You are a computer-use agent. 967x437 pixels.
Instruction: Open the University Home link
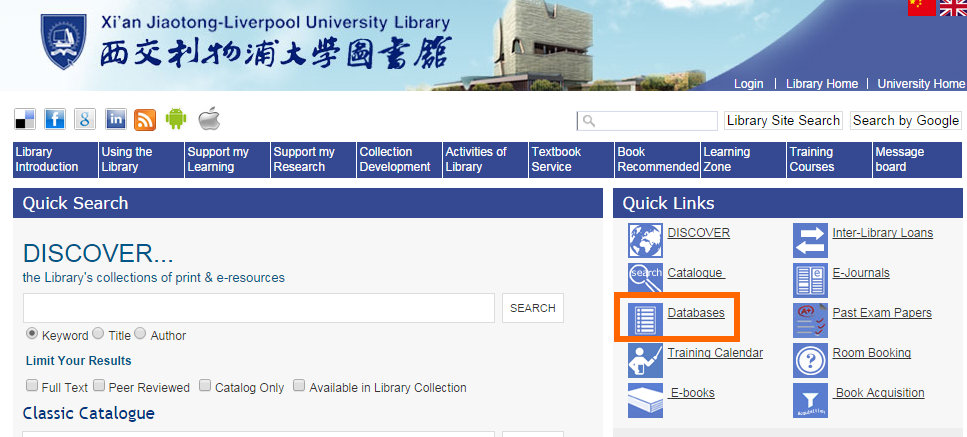click(921, 84)
